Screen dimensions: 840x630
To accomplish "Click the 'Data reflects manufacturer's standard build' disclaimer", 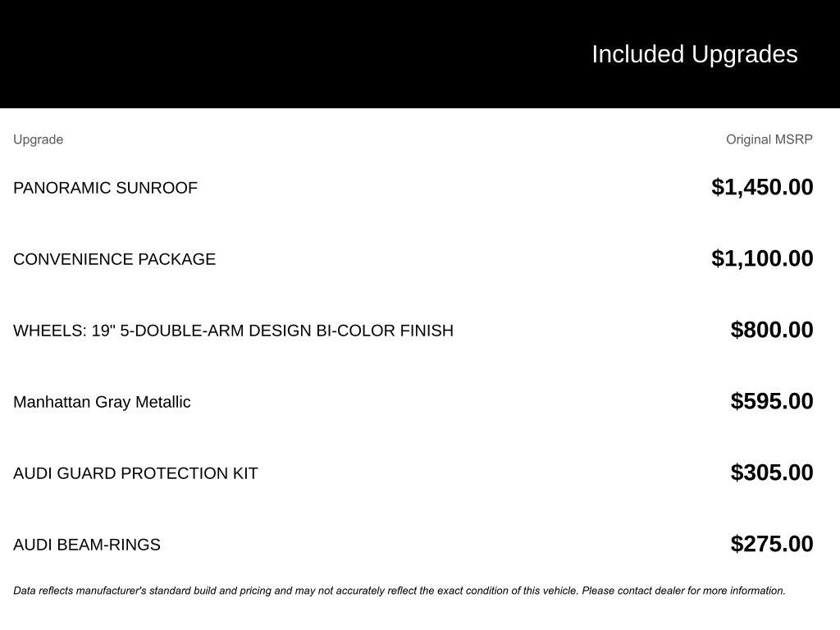I will pos(164,591).
